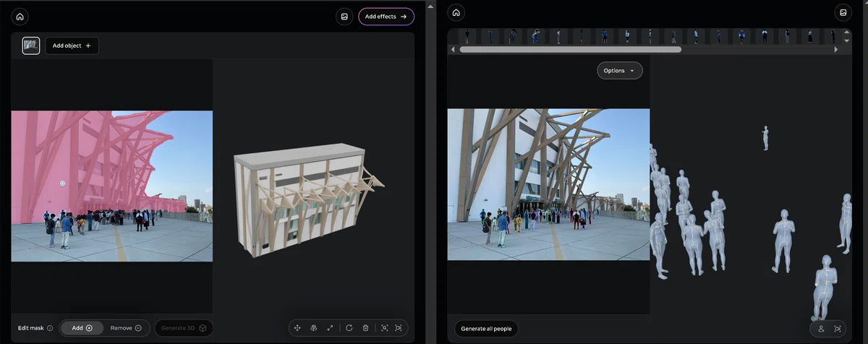Select the building object thumbnail
The height and width of the screenshot is (344, 868).
31,46
